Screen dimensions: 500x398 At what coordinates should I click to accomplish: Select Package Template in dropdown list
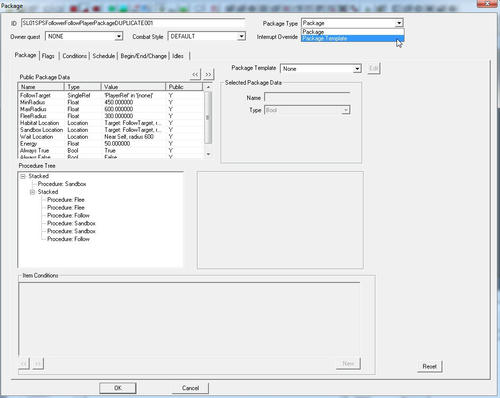click(x=352, y=38)
